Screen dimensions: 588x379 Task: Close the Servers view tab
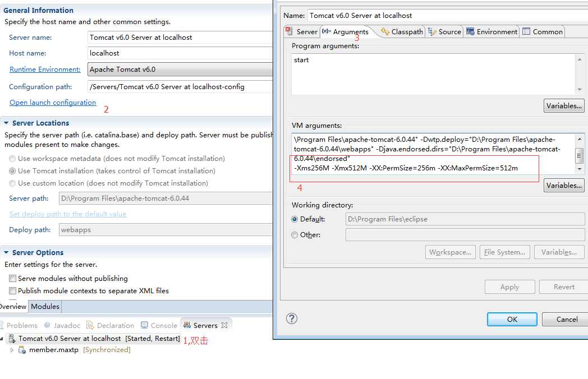click(x=224, y=325)
